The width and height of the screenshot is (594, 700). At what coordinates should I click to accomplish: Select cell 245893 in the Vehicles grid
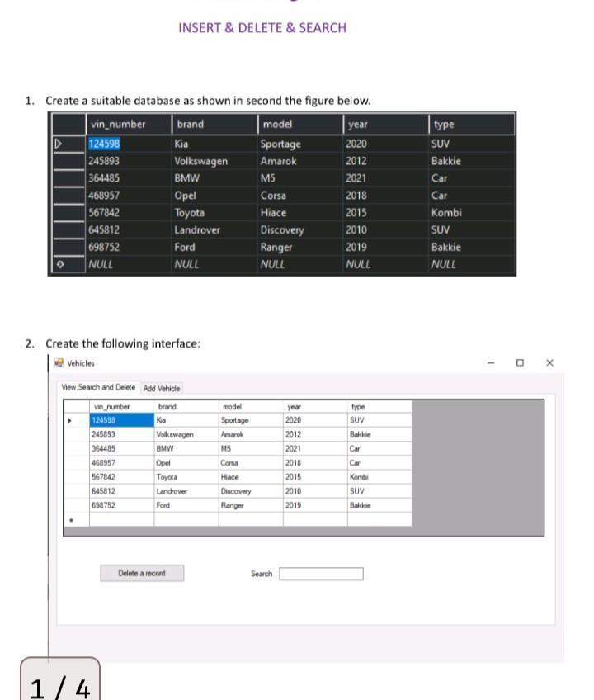121,434
